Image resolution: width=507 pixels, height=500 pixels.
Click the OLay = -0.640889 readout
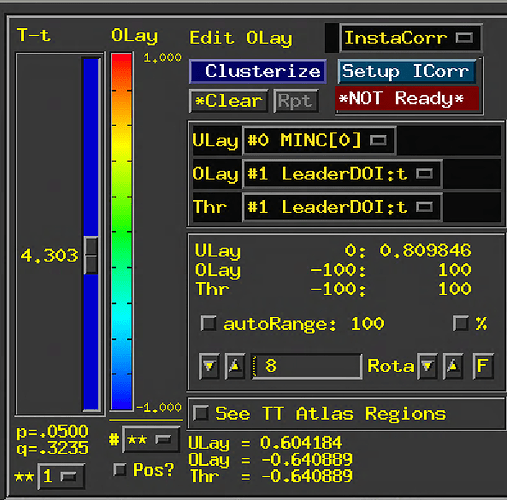point(270,460)
